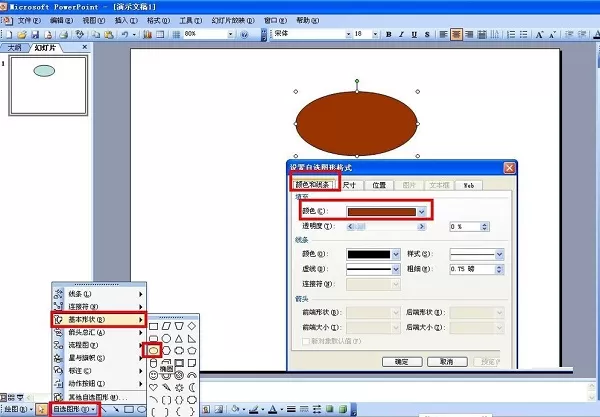Click the Cancel button in dialog
Screen dimensions: 600x417
tap(447, 362)
